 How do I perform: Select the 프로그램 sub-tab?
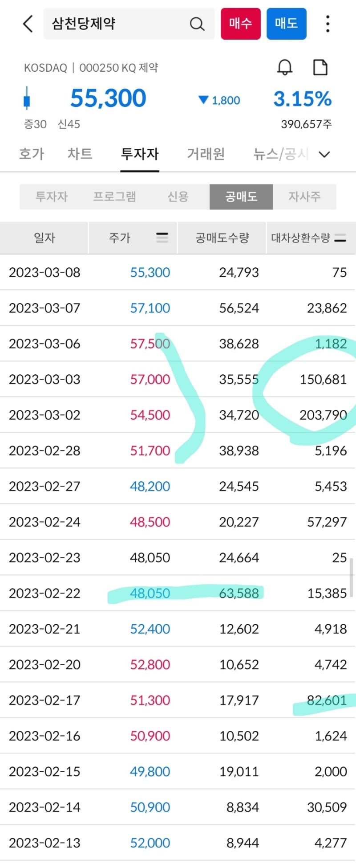coord(114,197)
